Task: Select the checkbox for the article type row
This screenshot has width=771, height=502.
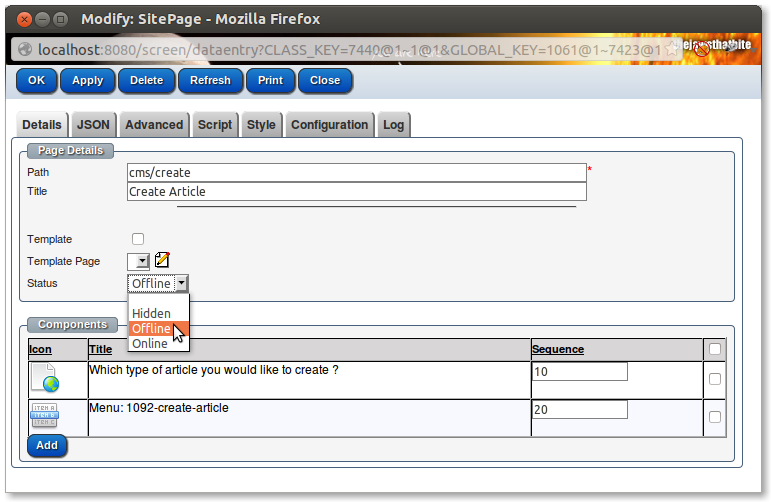Action: coord(714,379)
